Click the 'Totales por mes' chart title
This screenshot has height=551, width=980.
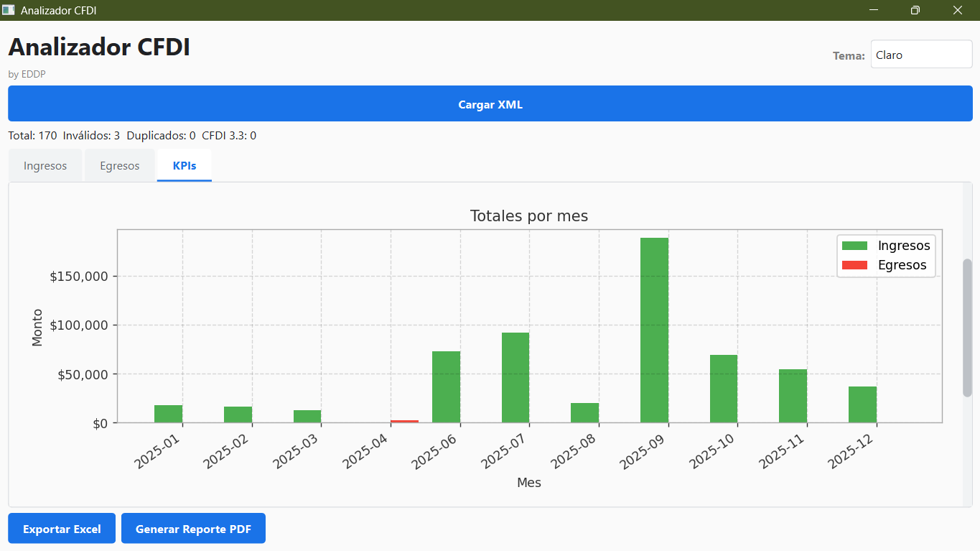point(528,216)
